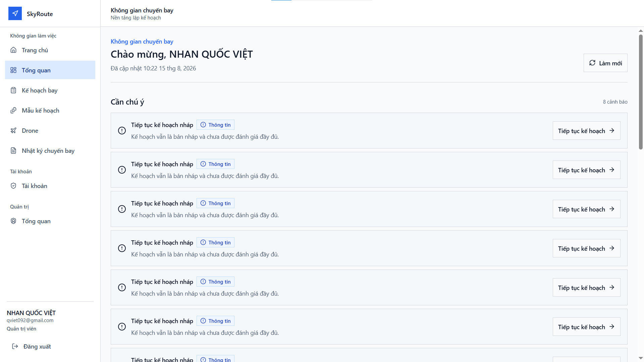
Task: Click the 'Đã cập nhật 10:22 15 thg 8, 2026' text
Action: 153,68
